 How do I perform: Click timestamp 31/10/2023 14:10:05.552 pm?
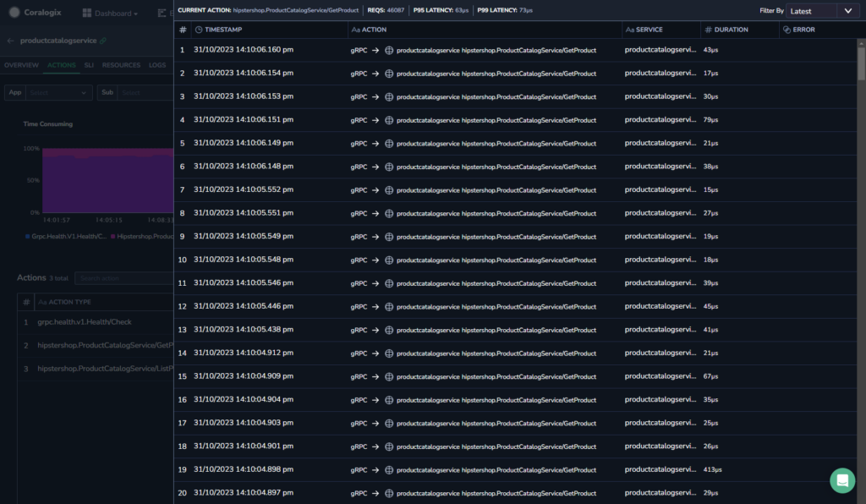[x=244, y=189]
